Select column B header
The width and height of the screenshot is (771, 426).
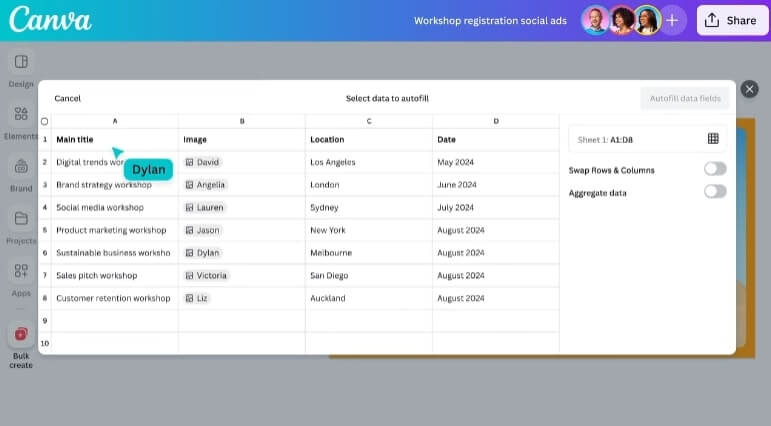pos(242,121)
